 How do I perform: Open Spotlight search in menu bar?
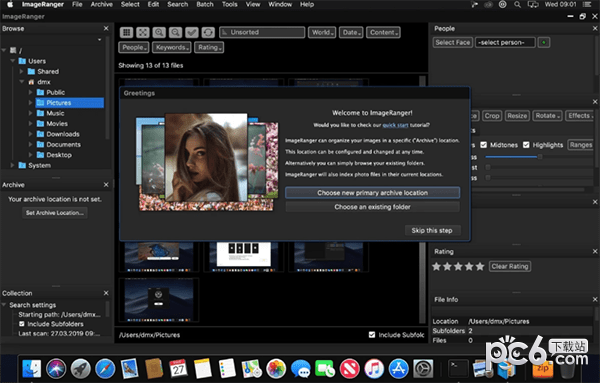tap(517, 5)
